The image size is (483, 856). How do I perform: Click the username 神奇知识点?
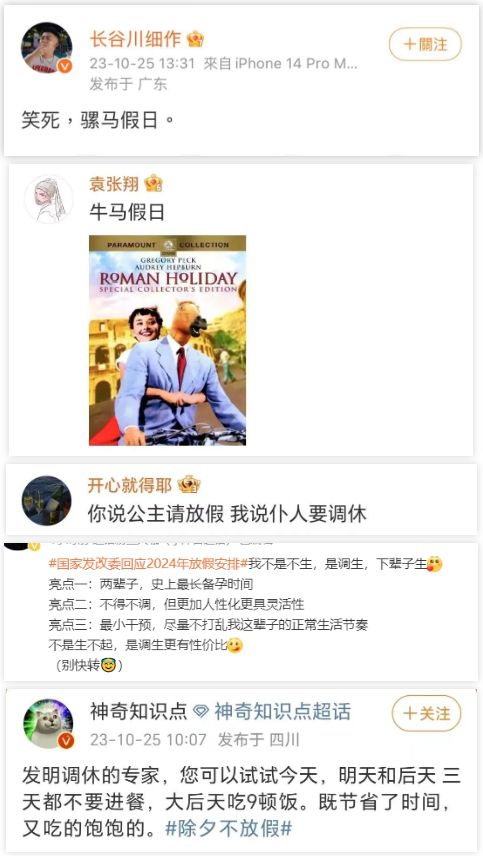pos(139,711)
